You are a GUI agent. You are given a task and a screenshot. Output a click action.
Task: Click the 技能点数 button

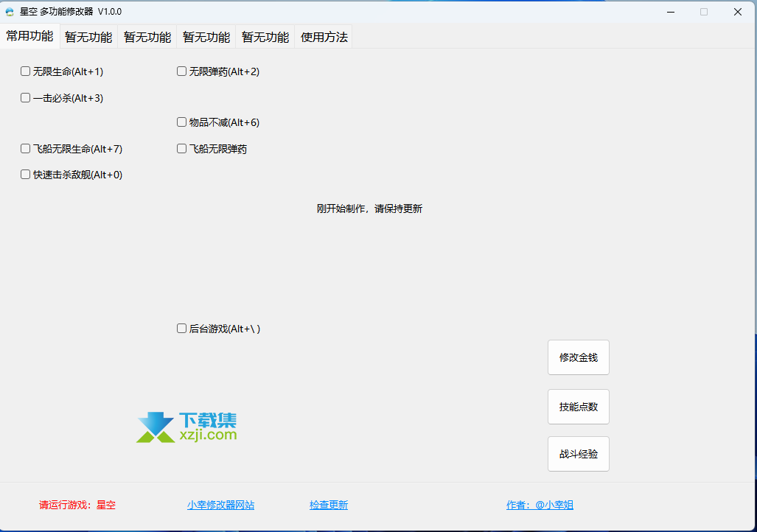click(579, 407)
